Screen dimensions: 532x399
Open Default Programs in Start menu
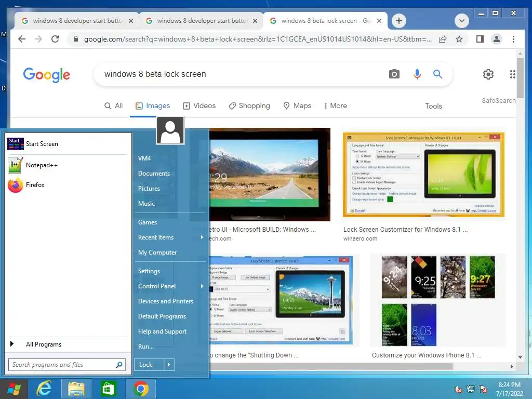(162, 316)
